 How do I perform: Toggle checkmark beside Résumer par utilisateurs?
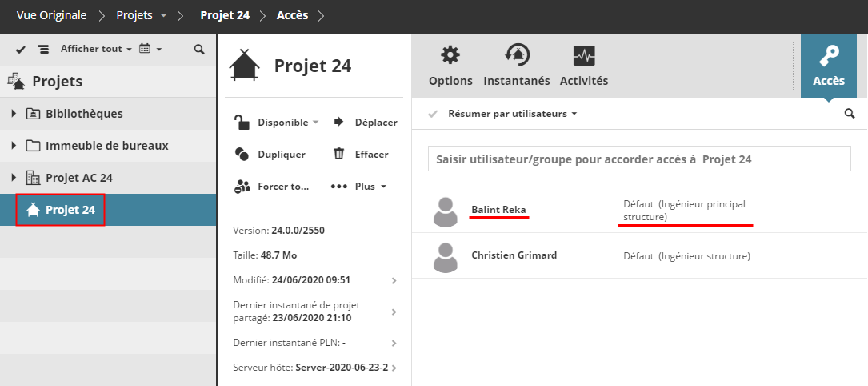click(433, 114)
